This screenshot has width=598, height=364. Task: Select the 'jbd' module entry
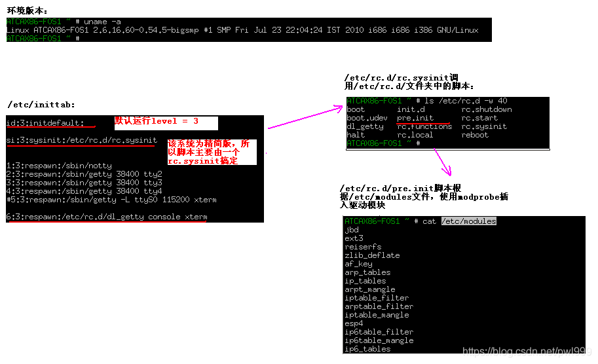tap(352, 230)
